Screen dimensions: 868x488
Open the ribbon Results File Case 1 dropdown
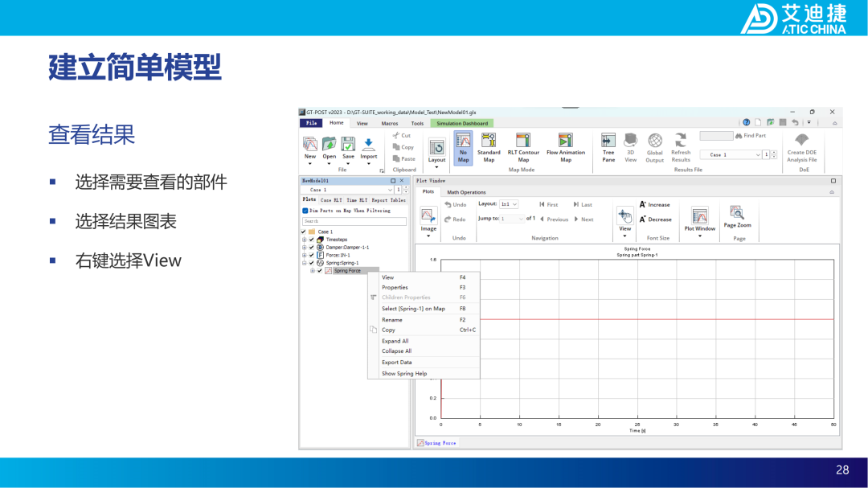(731, 155)
